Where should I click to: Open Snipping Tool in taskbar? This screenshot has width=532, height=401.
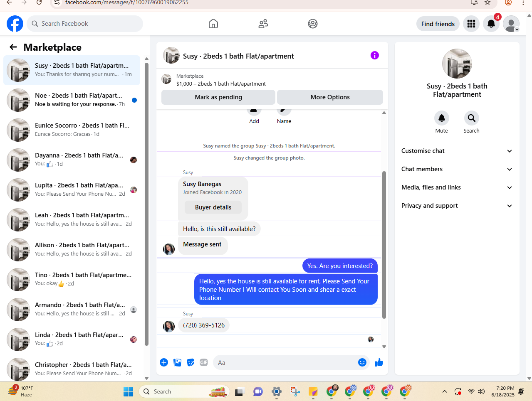click(295, 391)
